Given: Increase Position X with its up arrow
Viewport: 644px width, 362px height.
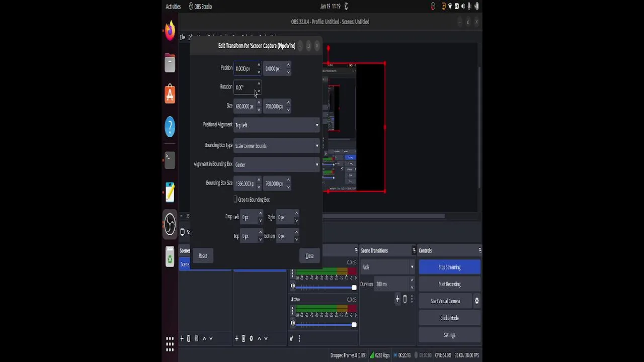Looking at the screenshot, I should coord(259,65).
